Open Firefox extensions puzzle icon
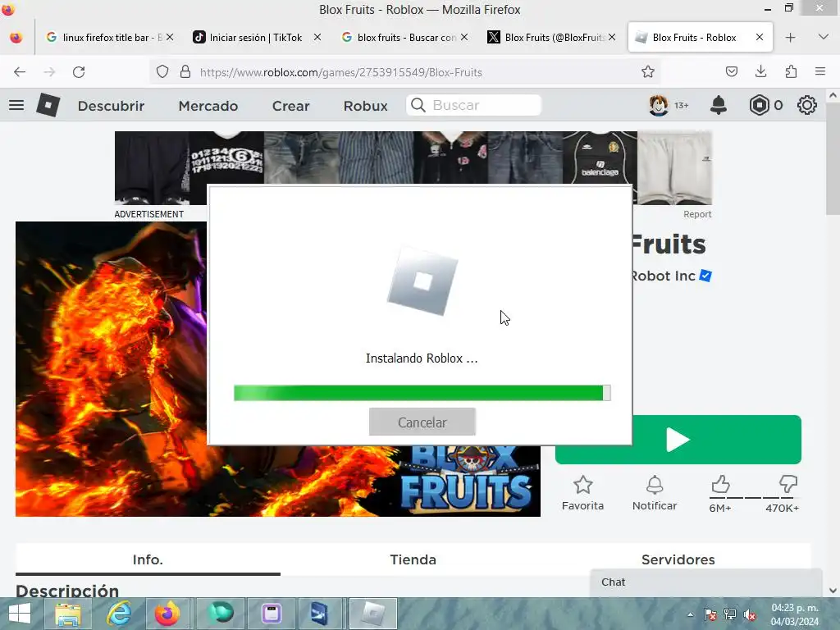 [791, 72]
